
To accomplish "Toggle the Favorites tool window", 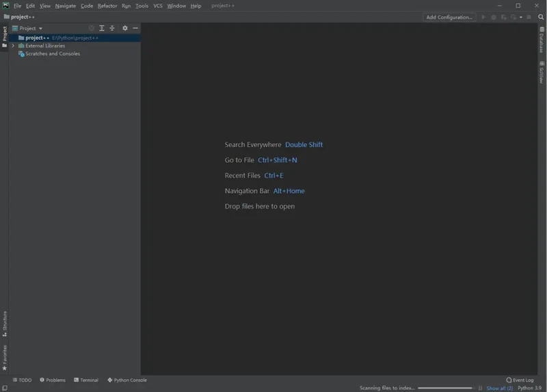I will [x=4, y=356].
